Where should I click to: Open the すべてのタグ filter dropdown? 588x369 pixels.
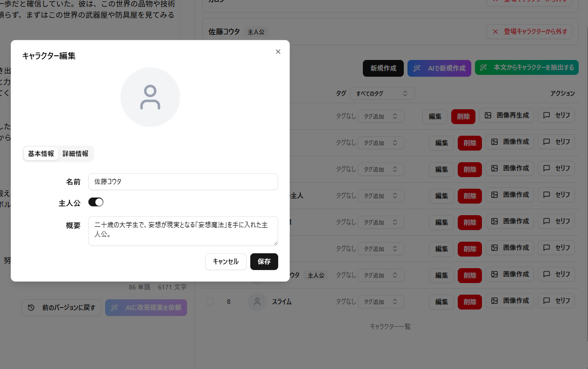pyautogui.click(x=382, y=93)
